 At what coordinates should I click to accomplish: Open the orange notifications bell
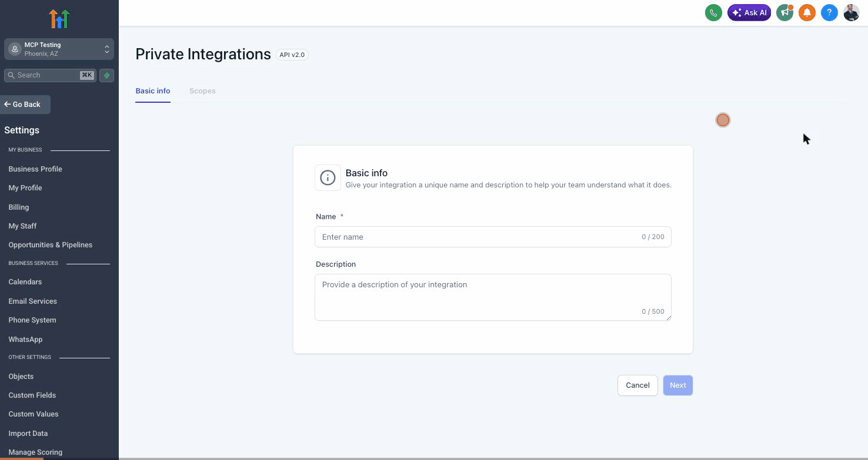807,12
